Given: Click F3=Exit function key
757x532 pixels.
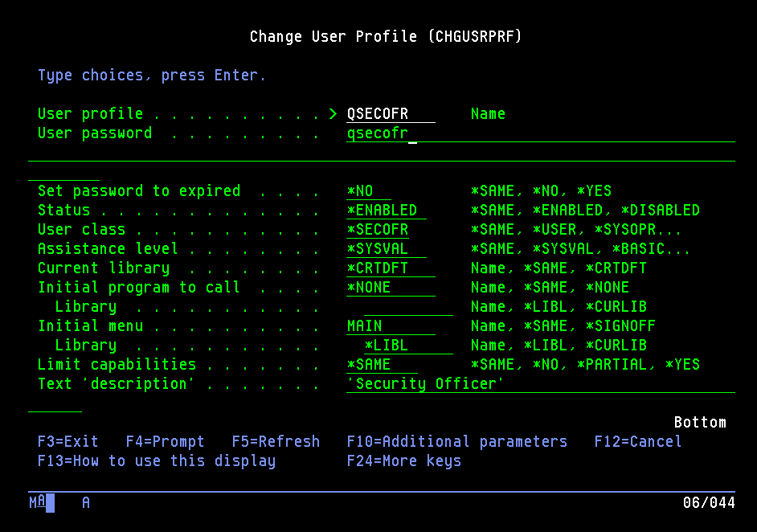Looking at the screenshot, I should point(68,442).
